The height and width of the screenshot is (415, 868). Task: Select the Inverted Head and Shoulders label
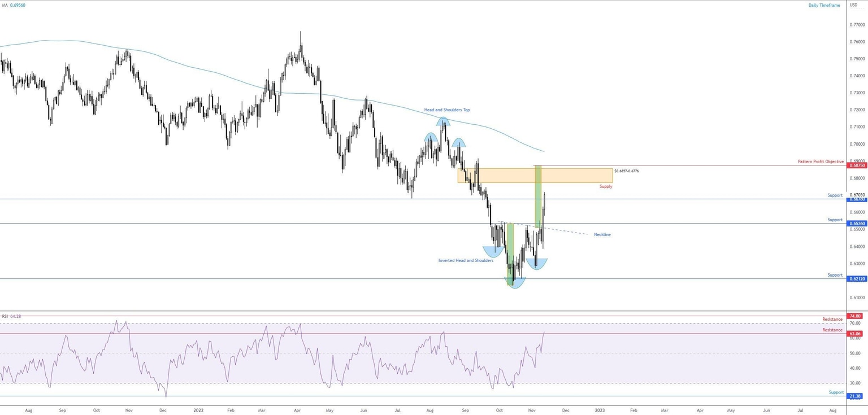466,260
